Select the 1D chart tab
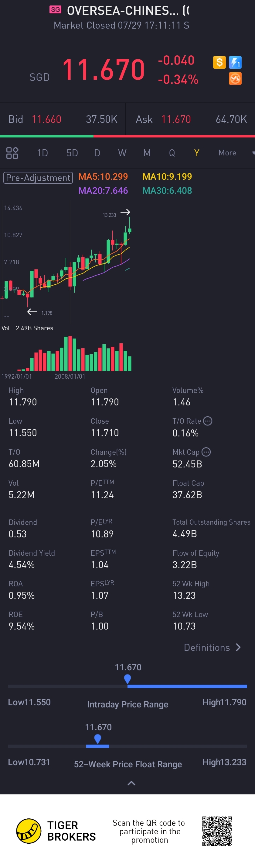 pyautogui.click(x=42, y=153)
